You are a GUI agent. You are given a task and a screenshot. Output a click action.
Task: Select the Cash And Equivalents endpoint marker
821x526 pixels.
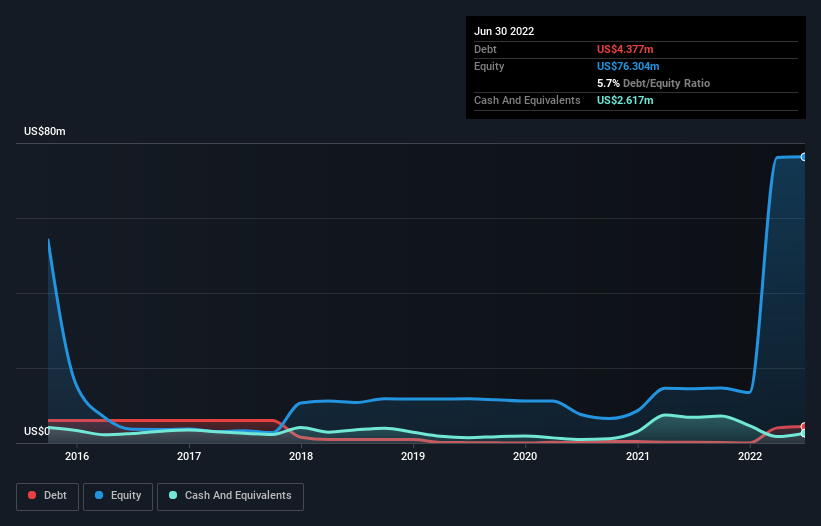click(x=804, y=433)
